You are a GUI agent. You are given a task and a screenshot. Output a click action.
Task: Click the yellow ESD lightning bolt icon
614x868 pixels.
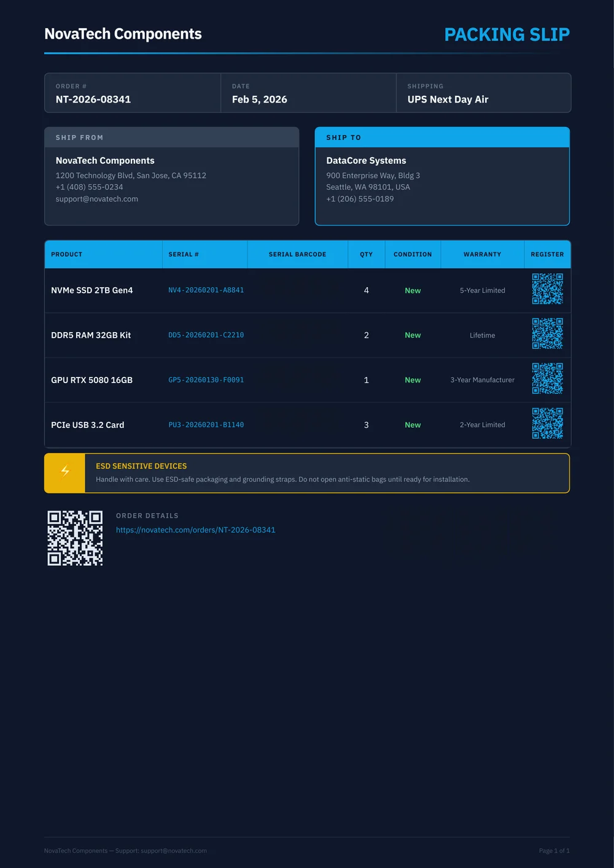coord(65,471)
